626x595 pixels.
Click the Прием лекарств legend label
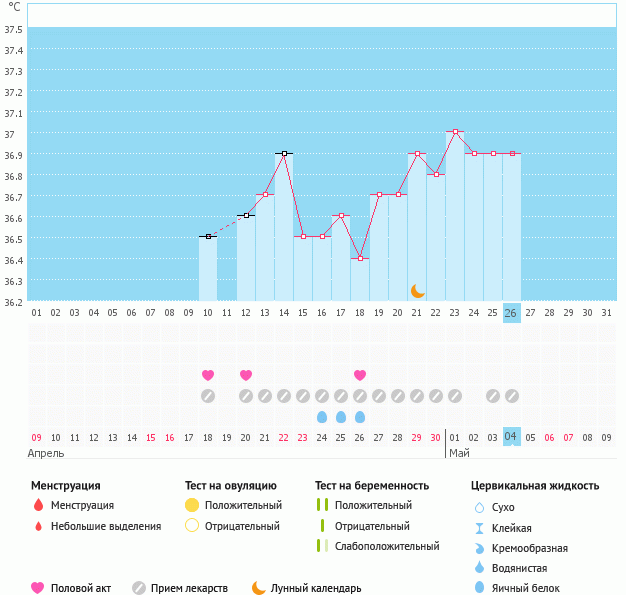click(189, 588)
